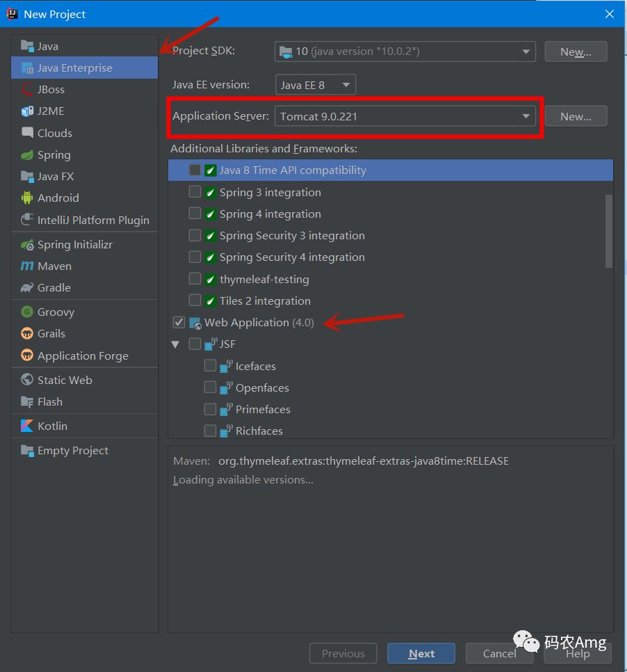Click the Grails icon
The image size is (627, 672).
(x=27, y=333)
